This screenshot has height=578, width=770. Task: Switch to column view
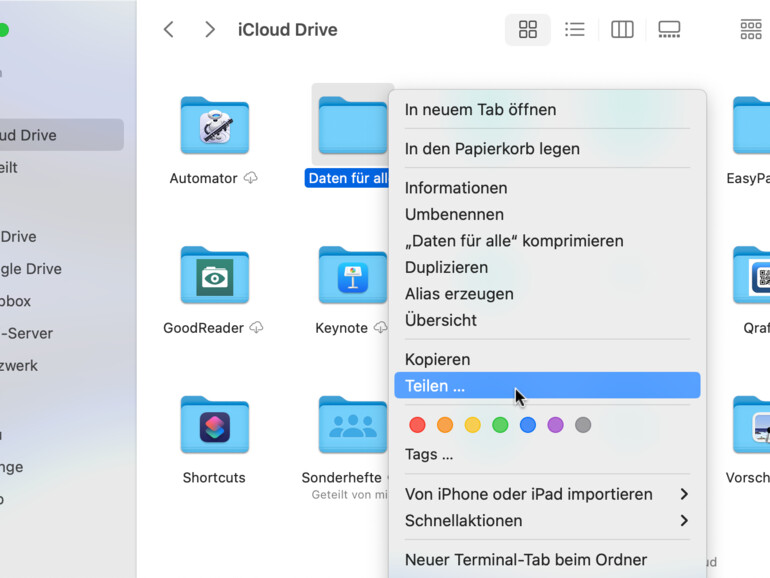(622, 29)
